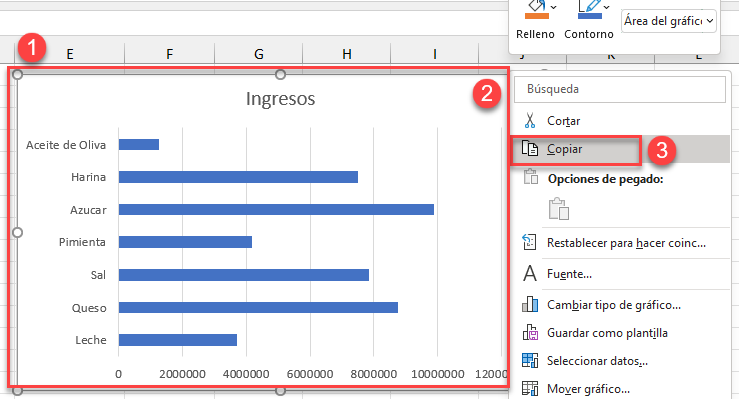Click the copy icon beside Copiar
The height and width of the screenshot is (399, 739).
click(530, 148)
